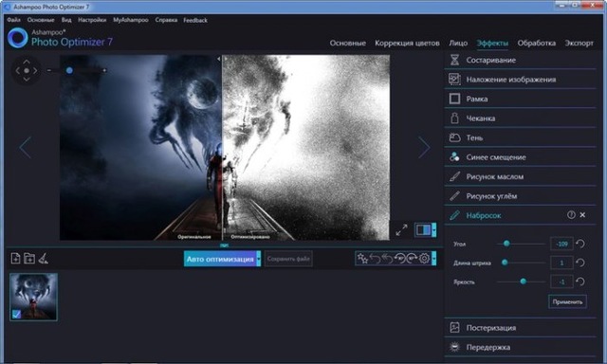Open the MyAshampoo menu
Image resolution: width=607 pixels, height=364 pixels.
pyautogui.click(x=131, y=20)
